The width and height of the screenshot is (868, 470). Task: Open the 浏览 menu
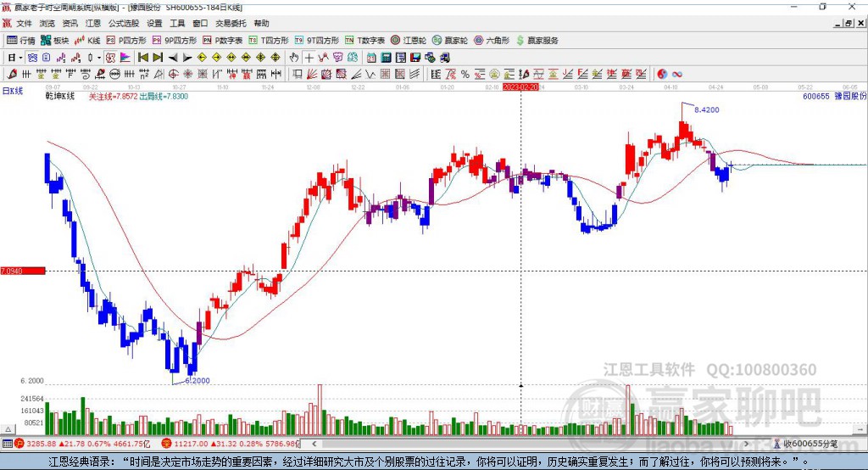pos(47,23)
